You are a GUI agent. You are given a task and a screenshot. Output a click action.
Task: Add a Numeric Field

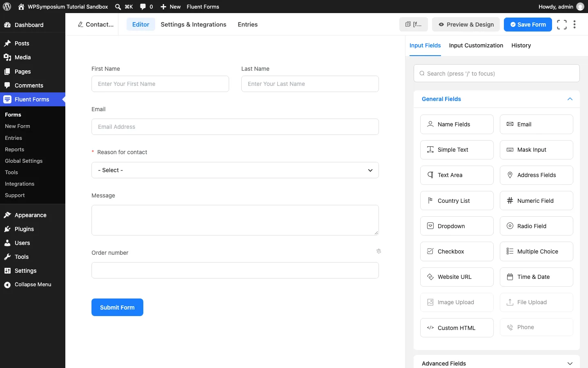(536, 201)
